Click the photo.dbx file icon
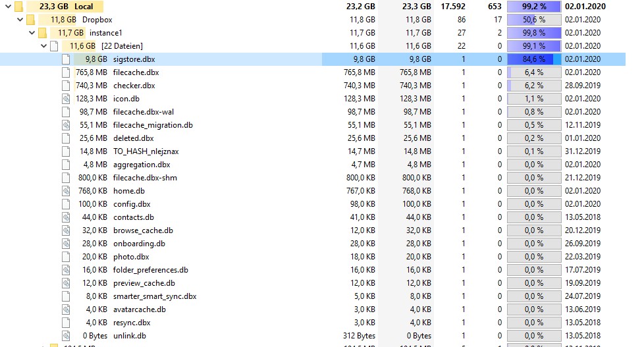 pyautogui.click(x=66, y=257)
